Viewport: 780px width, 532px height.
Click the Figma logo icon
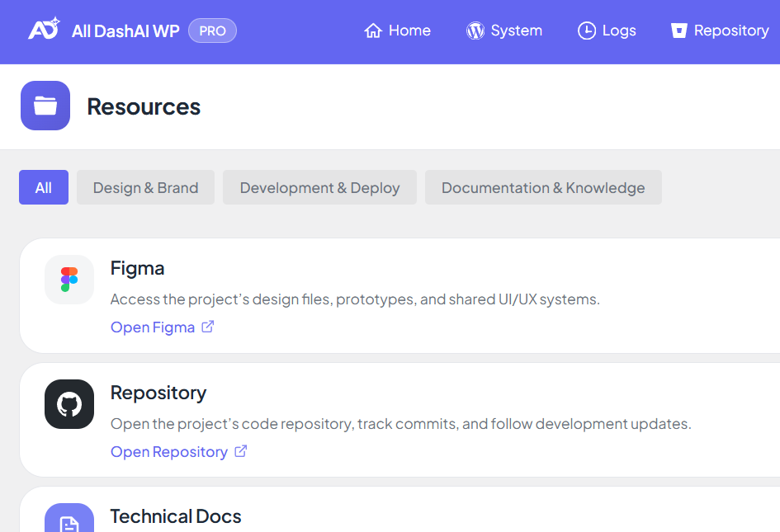pyautogui.click(x=69, y=280)
